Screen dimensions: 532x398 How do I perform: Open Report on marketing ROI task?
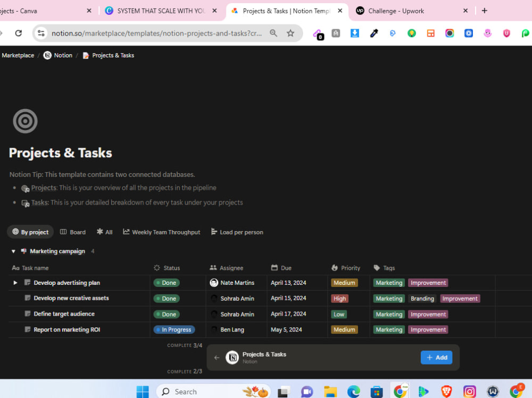67,329
